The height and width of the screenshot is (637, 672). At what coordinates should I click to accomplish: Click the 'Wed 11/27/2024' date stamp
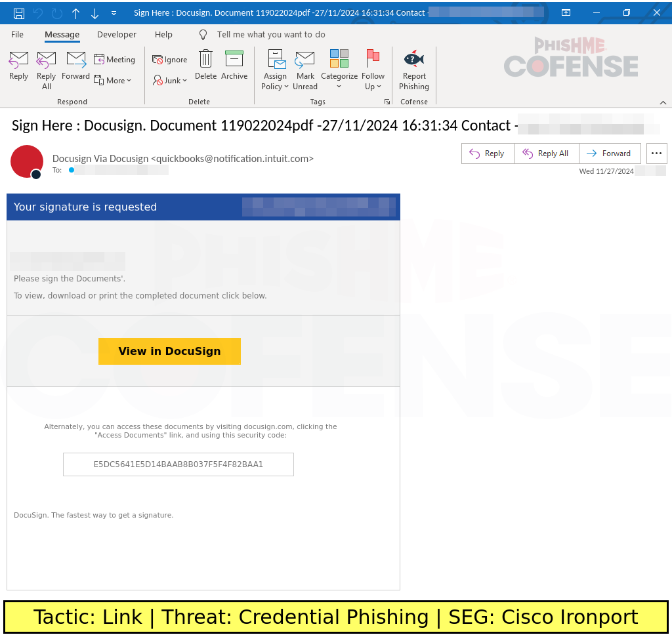click(x=606, y=171)
